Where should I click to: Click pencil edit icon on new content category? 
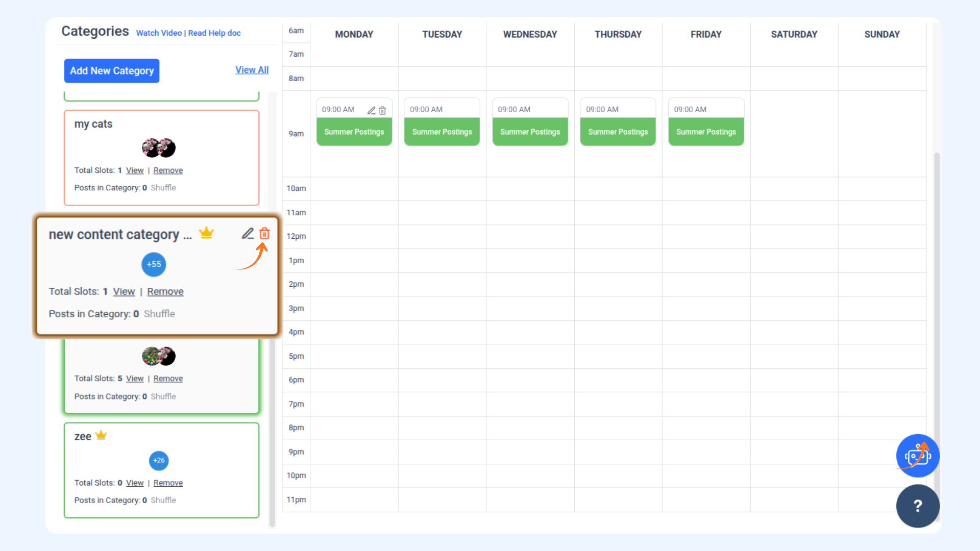click(x=248, y=234)
